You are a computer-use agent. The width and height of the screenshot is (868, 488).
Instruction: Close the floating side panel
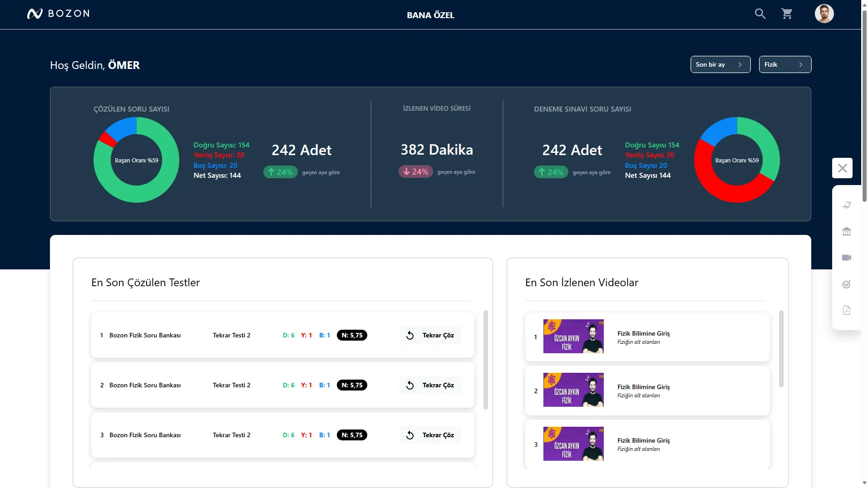click(842, 168)
